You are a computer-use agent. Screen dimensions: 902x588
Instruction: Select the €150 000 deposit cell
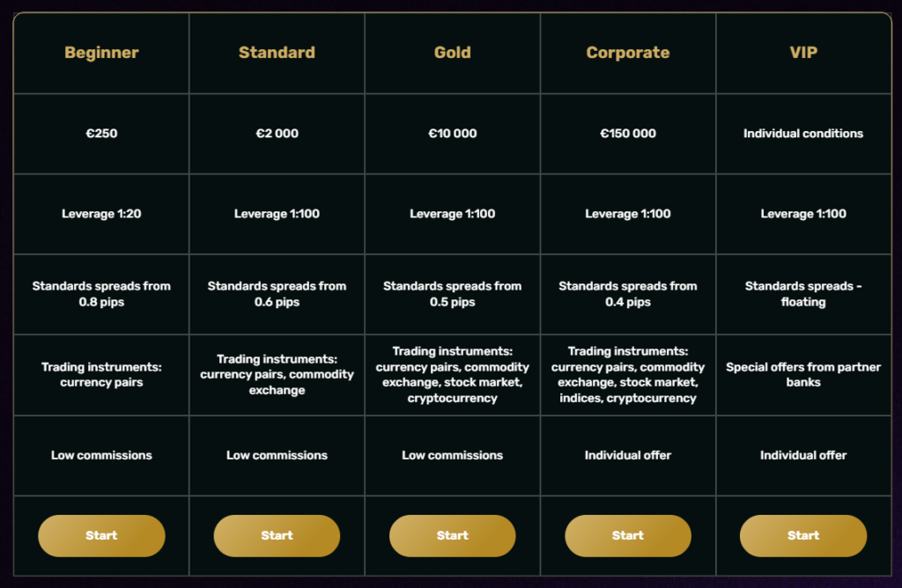[627, 134]
